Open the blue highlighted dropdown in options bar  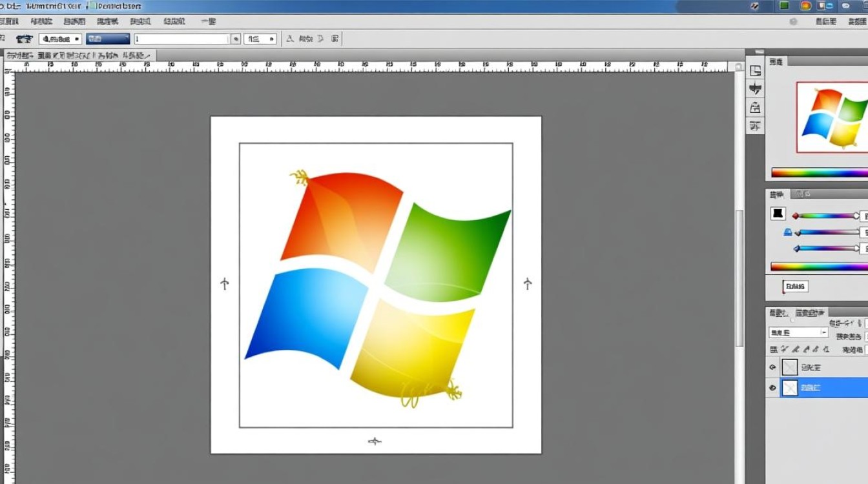click(108, 39)
